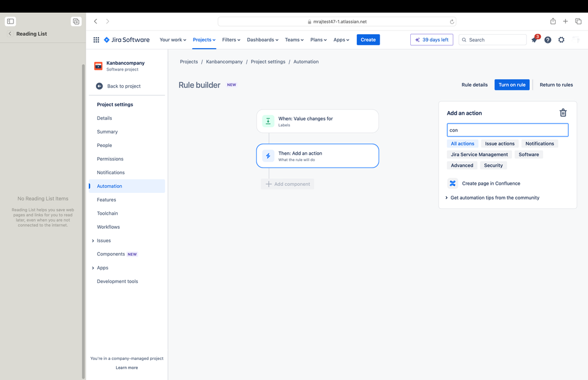Select the Notifications action filter
The height and width of the screenshot is (380, 588).
540,144
